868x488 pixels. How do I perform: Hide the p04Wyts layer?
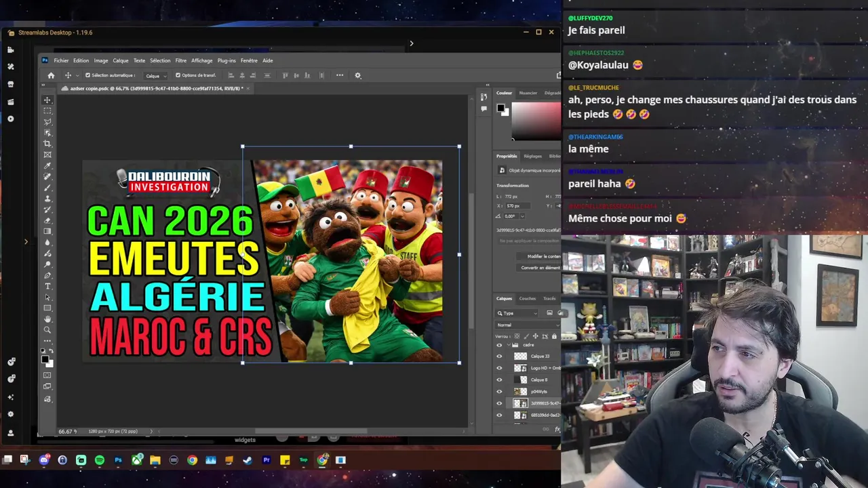tap(500, 392)
